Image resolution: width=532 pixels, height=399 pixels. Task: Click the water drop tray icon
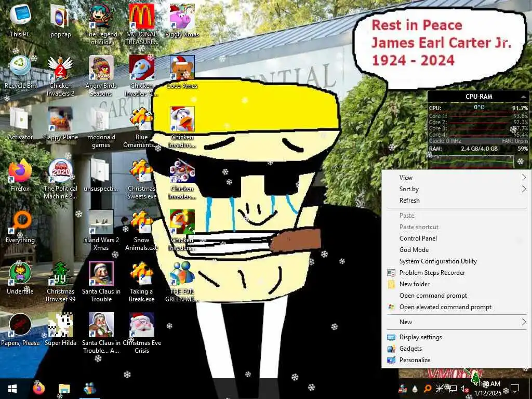pyautogui.click(x=415, y=389)
